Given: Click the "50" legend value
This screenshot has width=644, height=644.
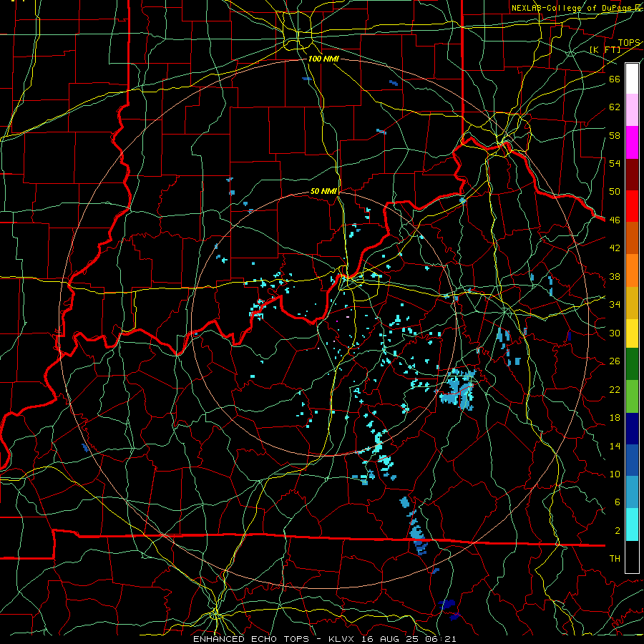Looking at the screenshot, I should pyautogui.click(x=615, y=192).
